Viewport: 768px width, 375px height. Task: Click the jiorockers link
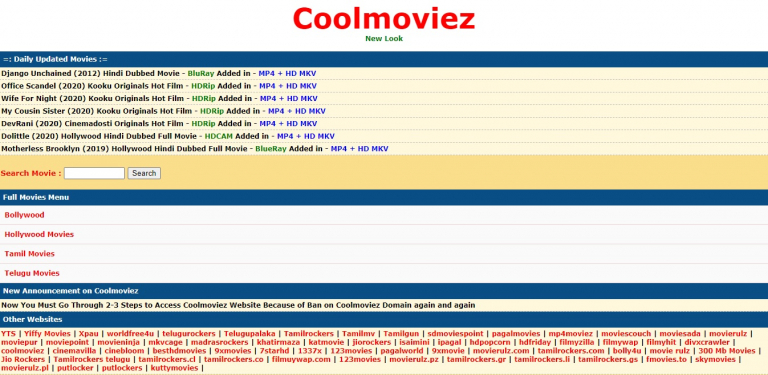tap(372, 342)
